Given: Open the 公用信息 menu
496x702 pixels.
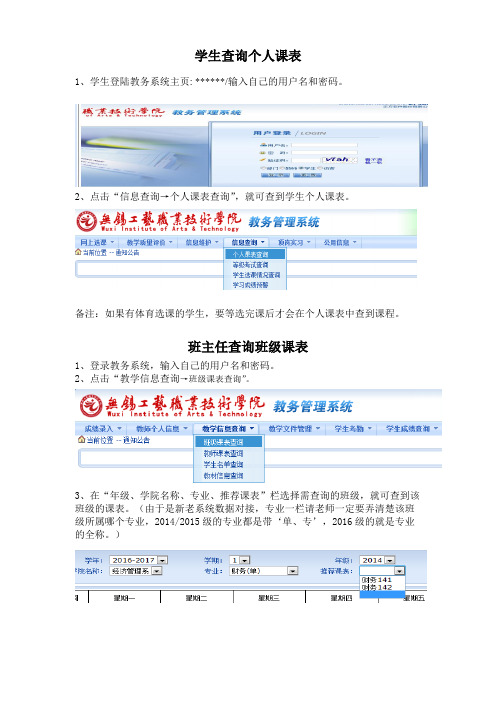Looking at the screenshot, I should tap(340, 242).
